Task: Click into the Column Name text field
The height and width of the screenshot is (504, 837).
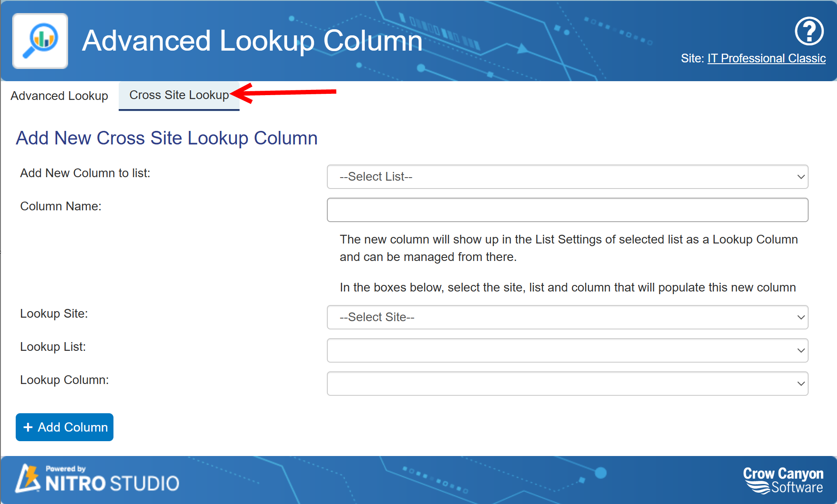Action: (x=567, y=210)
